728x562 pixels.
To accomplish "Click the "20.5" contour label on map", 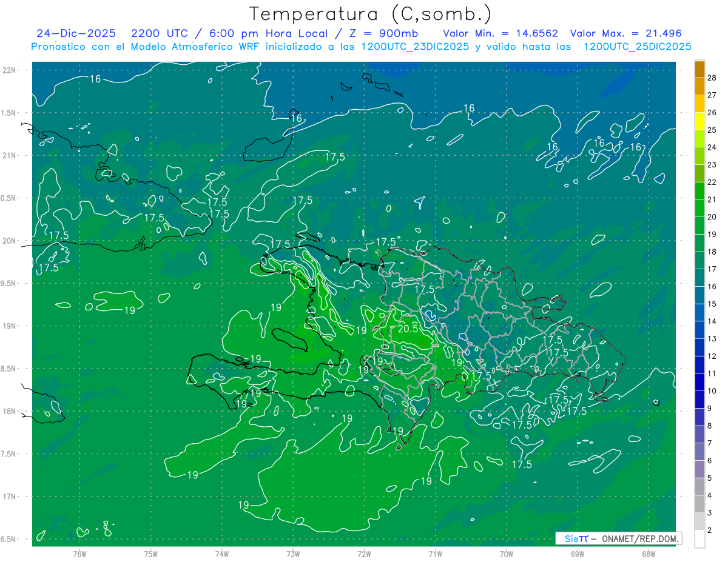I will pos(408,329).
